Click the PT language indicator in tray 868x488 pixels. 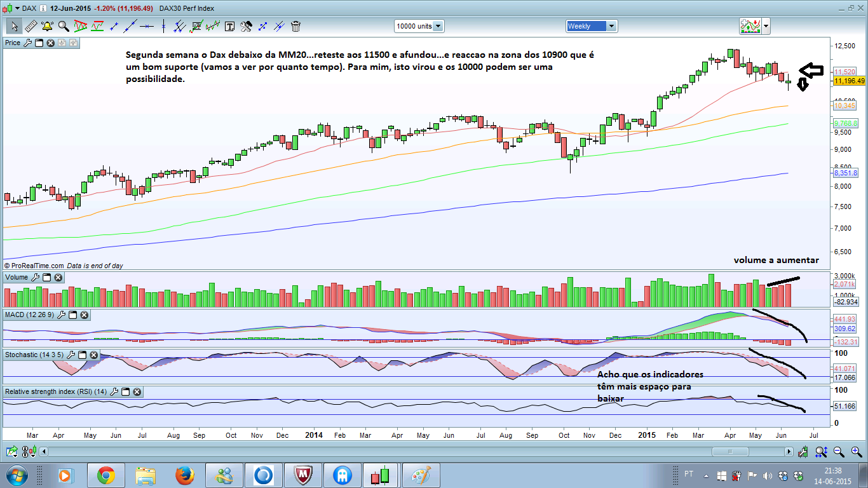pyautogui.click(x=689, y=475)
